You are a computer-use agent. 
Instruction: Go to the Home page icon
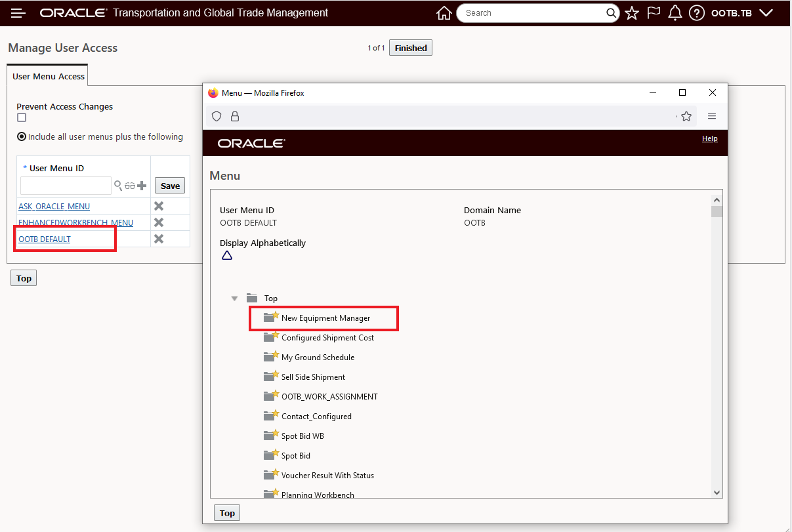(x=444, y=13)
